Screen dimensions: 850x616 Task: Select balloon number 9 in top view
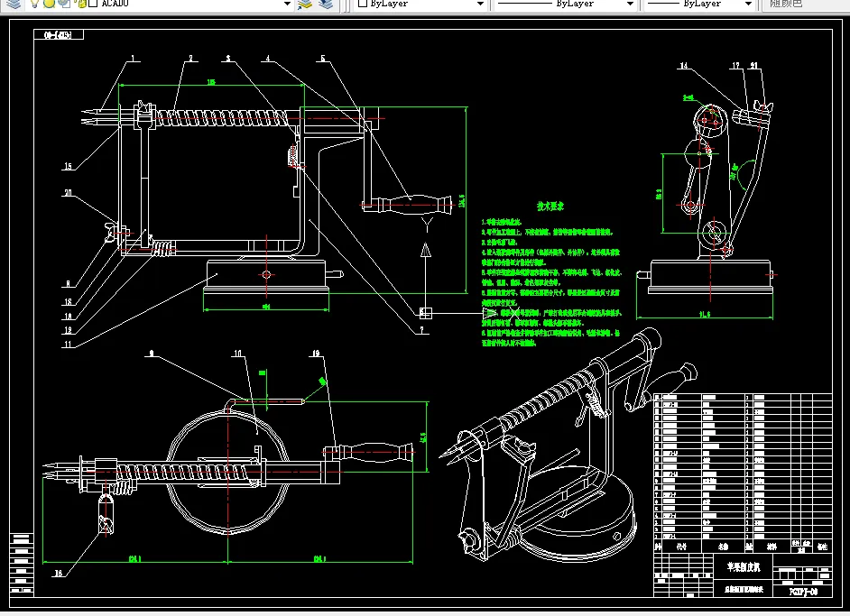pos(152,354)
